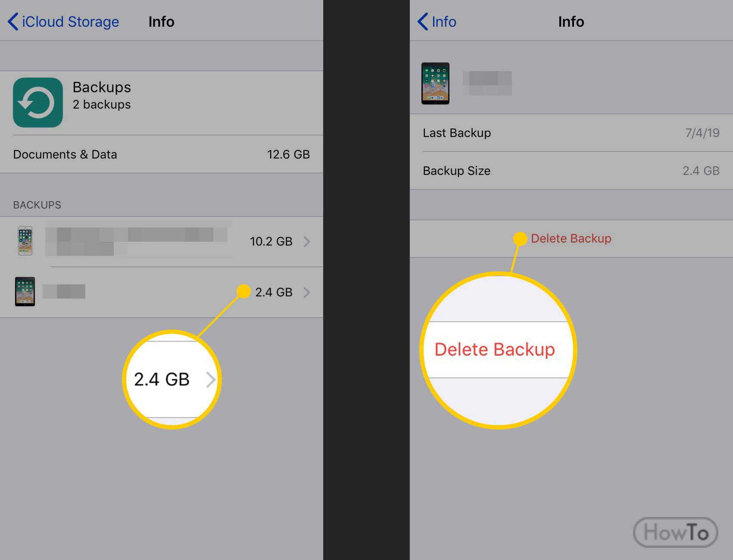This screenshot has width=733, height=560.
Task: Tap the chevron inside the magnified 2.4 GB circle
Action: tap(210, 380)
